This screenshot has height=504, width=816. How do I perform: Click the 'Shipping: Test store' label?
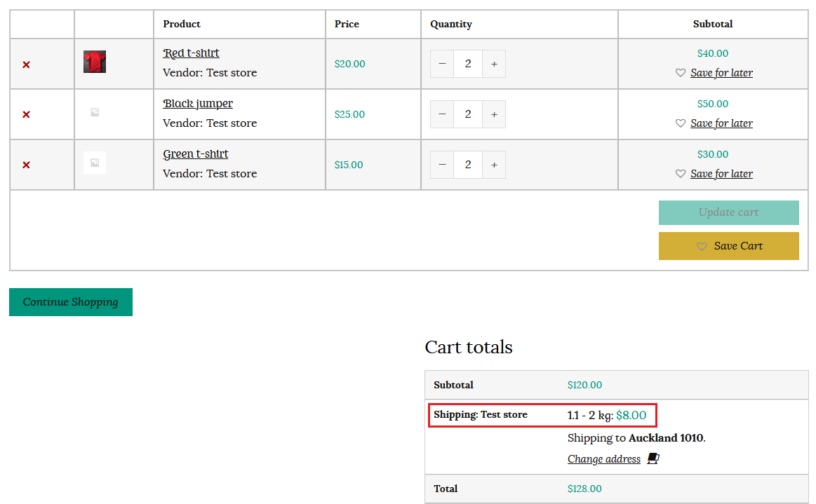click(481, 414)
